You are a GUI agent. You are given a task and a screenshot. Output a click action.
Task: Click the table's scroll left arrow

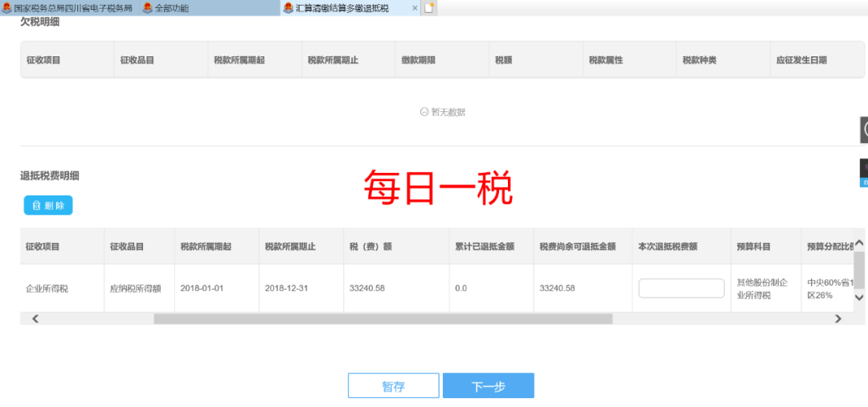click(35, 319)
